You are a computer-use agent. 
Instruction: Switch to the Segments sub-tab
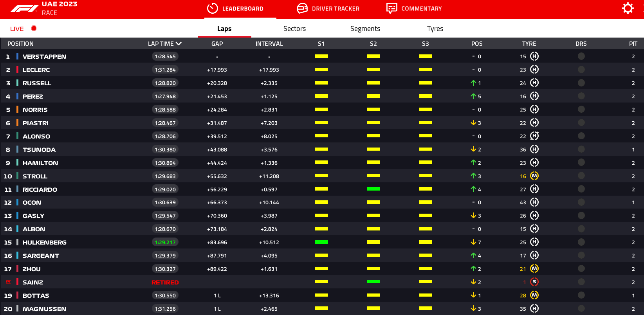365,29
